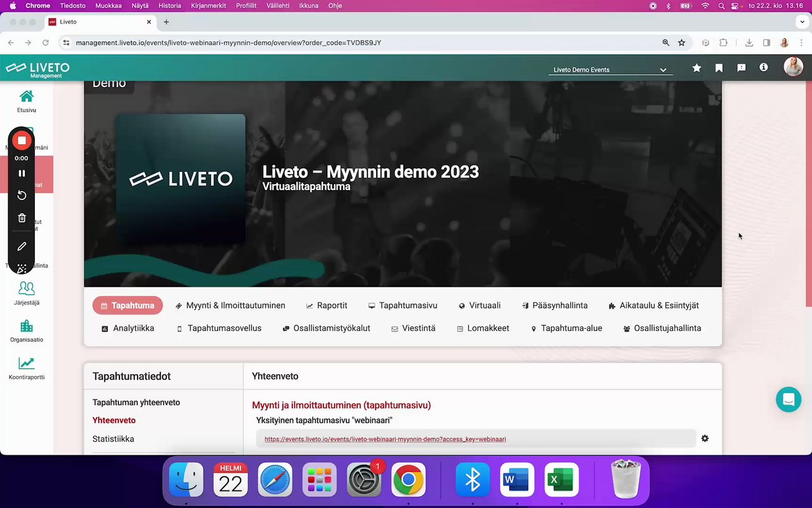This screenshot has height=508, width=812.
Task: Open the Tapahtumasivu tab
Action: click(403, 305)
